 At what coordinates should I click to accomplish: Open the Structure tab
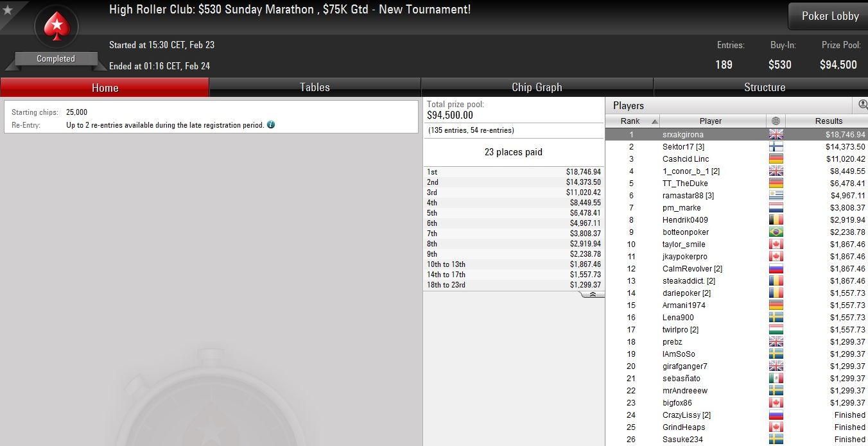click(x=764, y=87)
